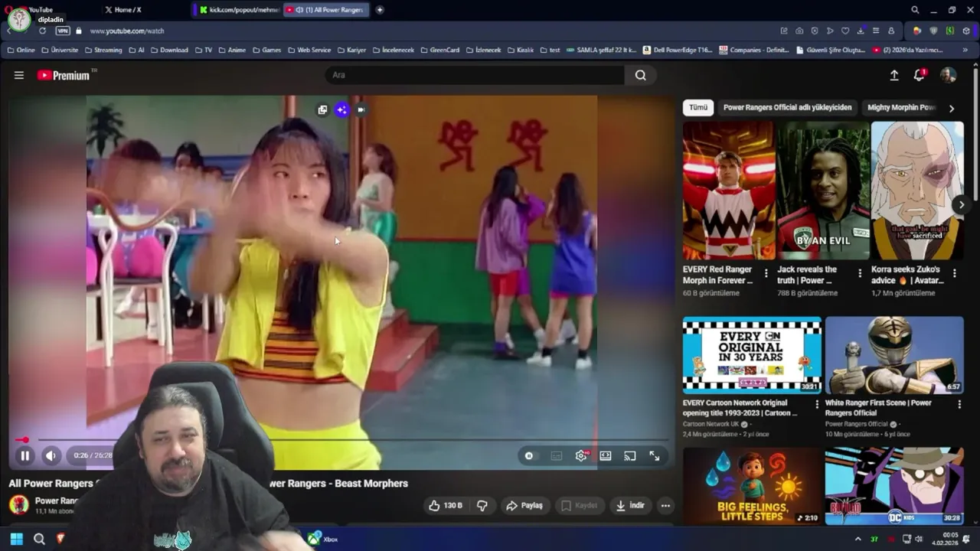Viewport: 980px width, 551px height.
Task: Open Windows Start menu
Action: [17, 539]
